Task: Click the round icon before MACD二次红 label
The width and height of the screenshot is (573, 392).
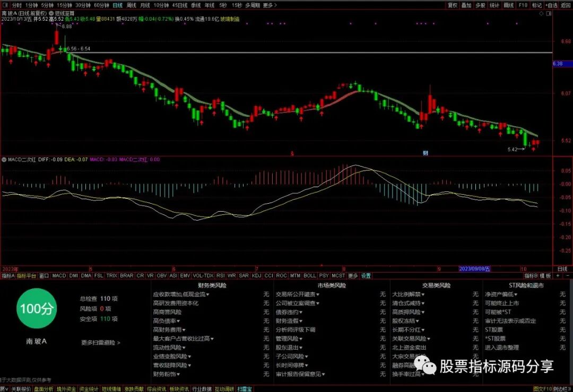Action: tap(4, 160)
